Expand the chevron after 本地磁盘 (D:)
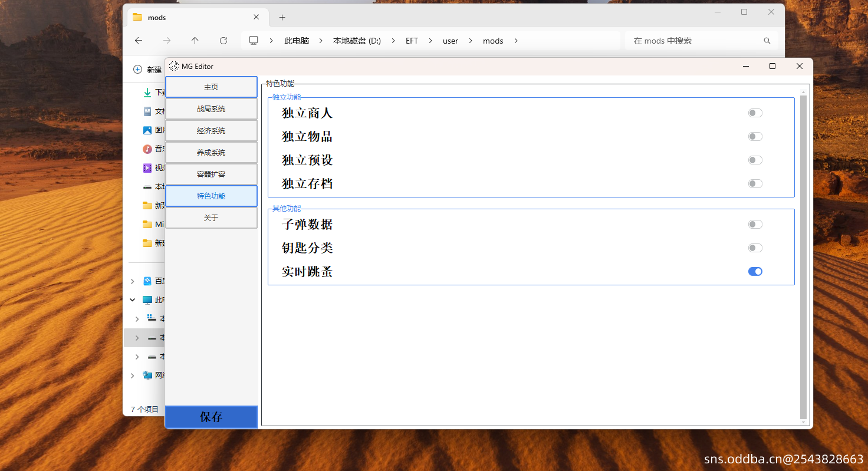Viewport: 868px width, 471px height. (x=393, y=41)
